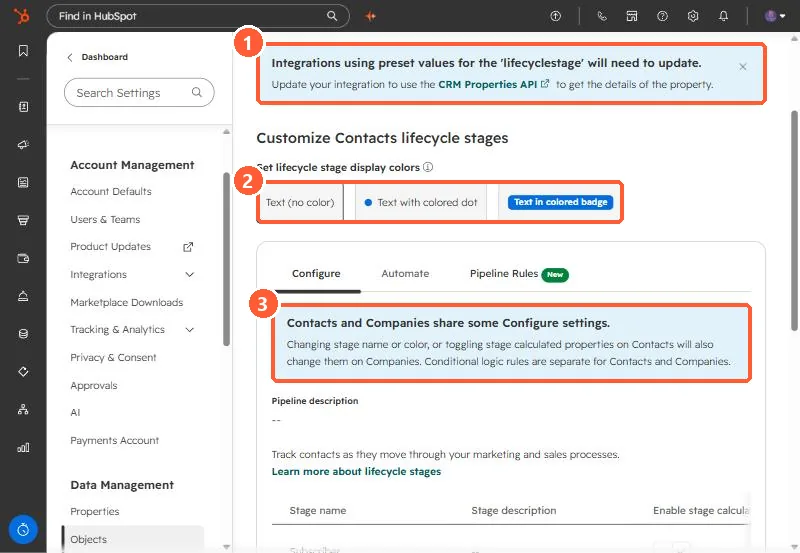Open Marketplace Downloads settings

(127, 303)
